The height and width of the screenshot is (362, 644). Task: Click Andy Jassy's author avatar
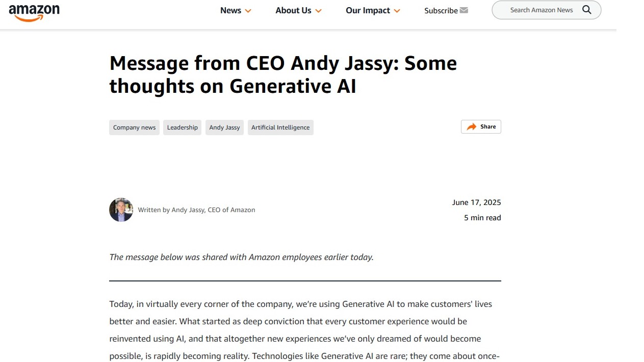[x=121, y=210]
